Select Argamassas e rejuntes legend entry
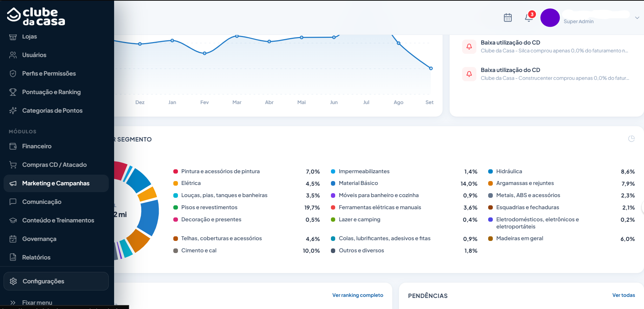This screenshot has width=644, height=309. click(561, 183)
